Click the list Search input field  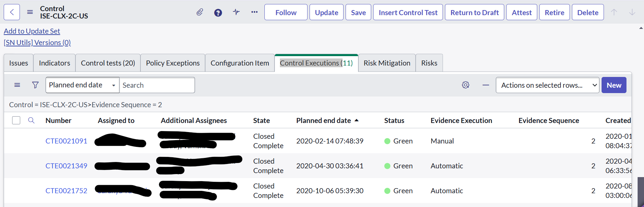(157, 85)
